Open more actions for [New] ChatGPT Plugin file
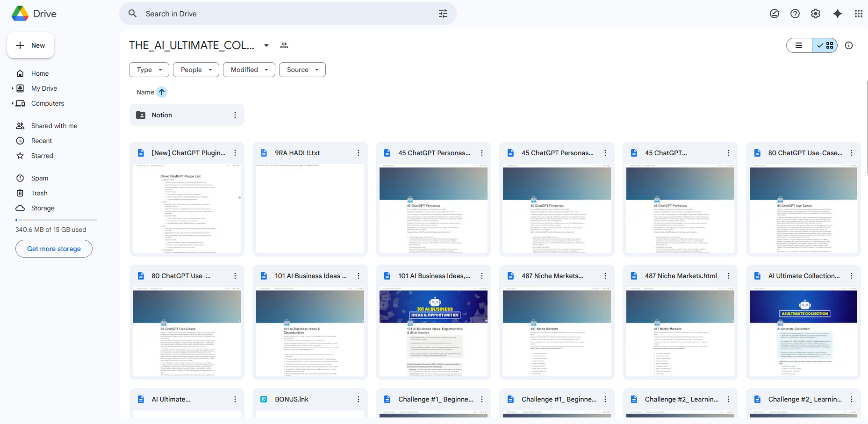This screenshot has width=868, height=424. (235, 153)
